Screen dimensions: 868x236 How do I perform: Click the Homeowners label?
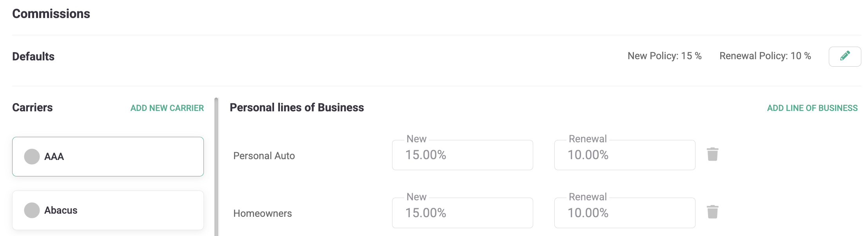click(262, 213)
